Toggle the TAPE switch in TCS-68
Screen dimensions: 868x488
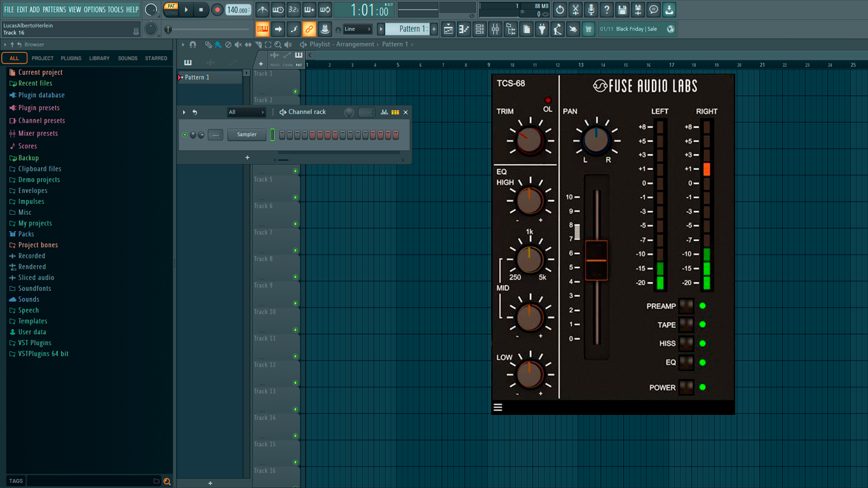point(686,325)
